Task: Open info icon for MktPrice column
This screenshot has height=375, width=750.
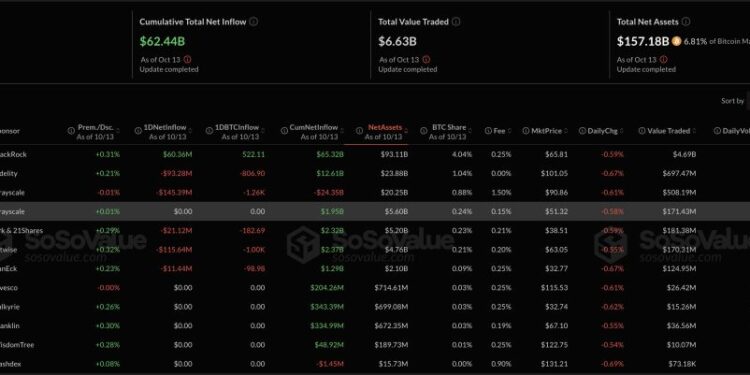Action: coord(526,131)
